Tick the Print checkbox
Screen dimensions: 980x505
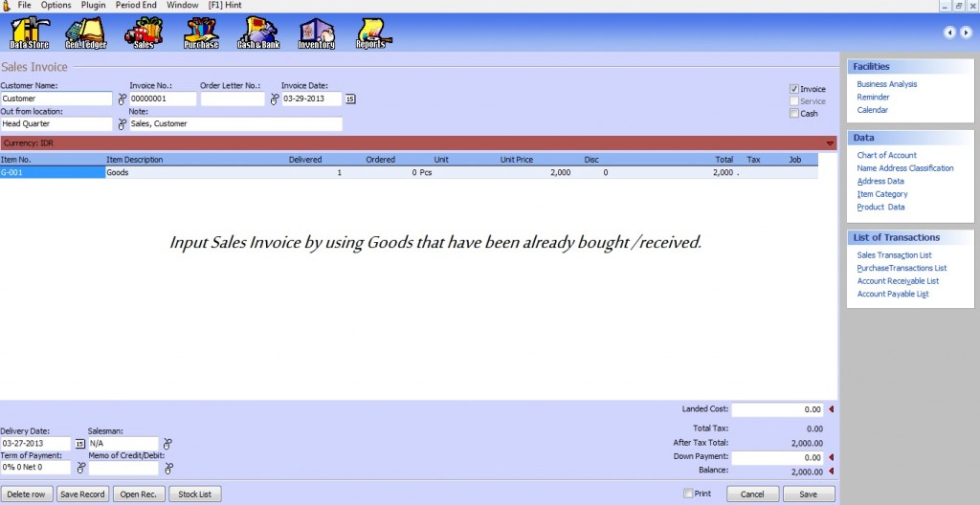click(688, 494)
